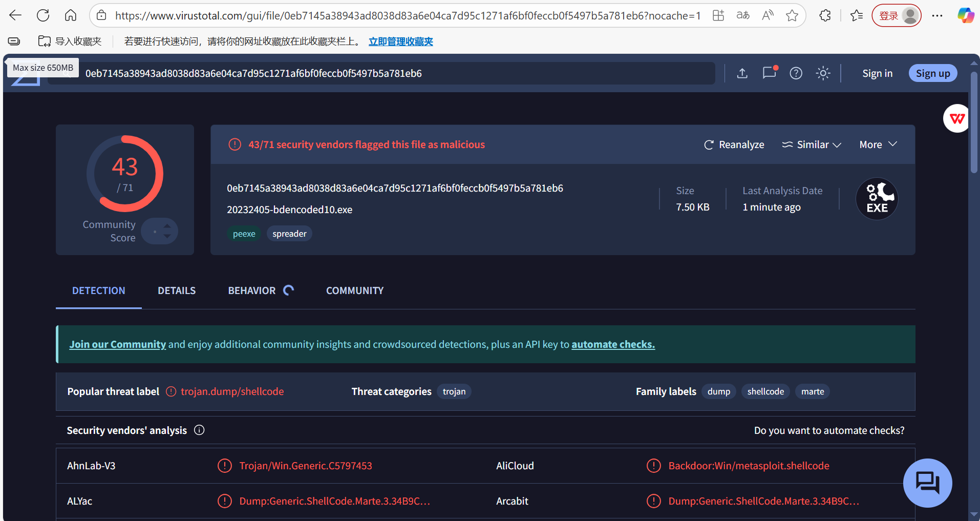
Task: Click the tab-strip icon on favorites bar
Action: (14, 41)
